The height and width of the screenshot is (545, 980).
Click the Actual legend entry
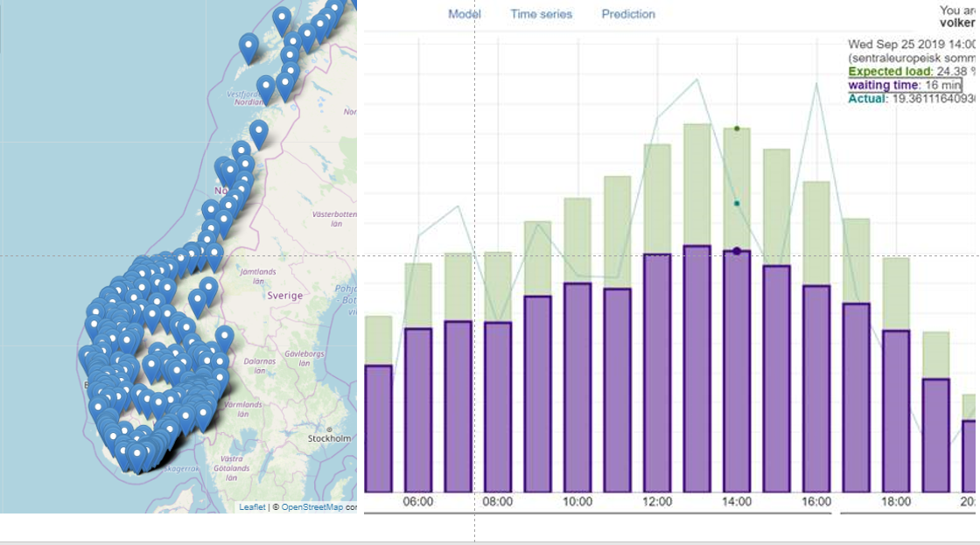click(911, 99)
